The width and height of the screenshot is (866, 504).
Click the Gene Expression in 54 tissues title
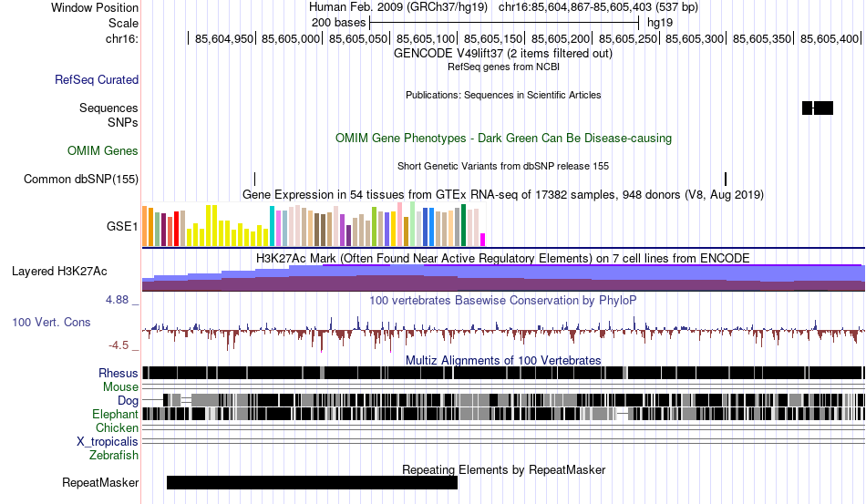click(x=503, y=194)
